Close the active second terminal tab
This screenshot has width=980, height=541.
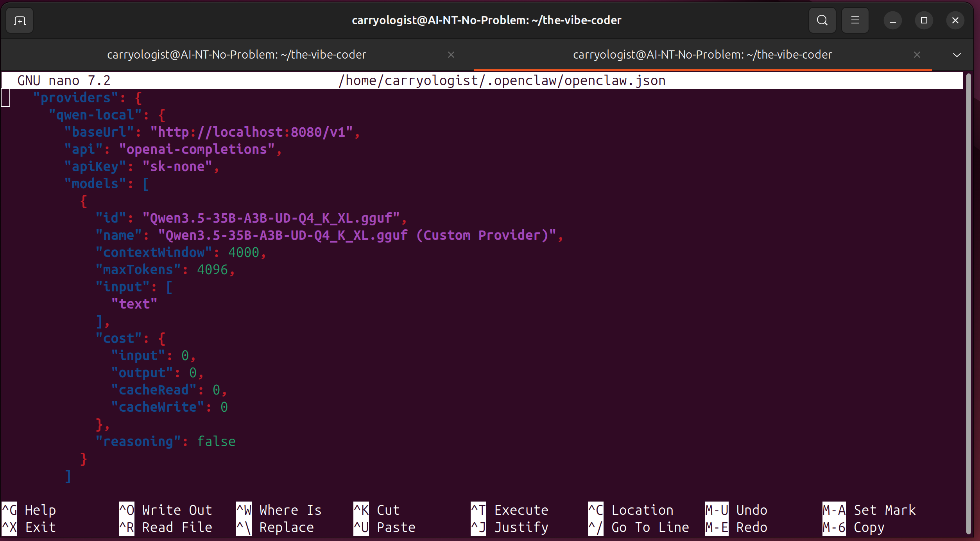(917, 55)
